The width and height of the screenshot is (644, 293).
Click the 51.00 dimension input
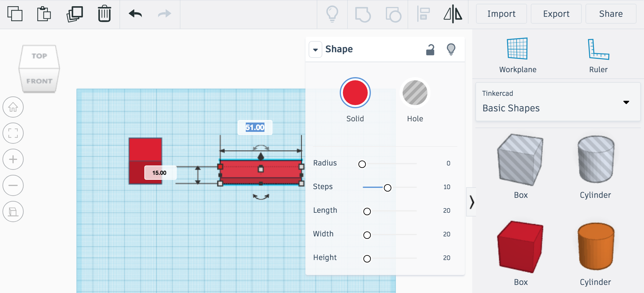pyautogui.click(x=255, y=127)
